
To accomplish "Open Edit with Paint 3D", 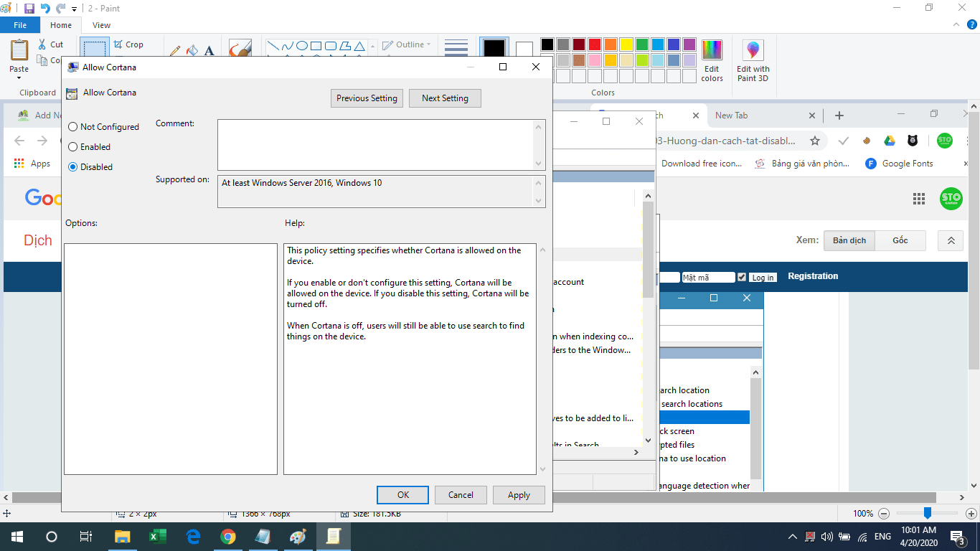I will pos(753,60).
